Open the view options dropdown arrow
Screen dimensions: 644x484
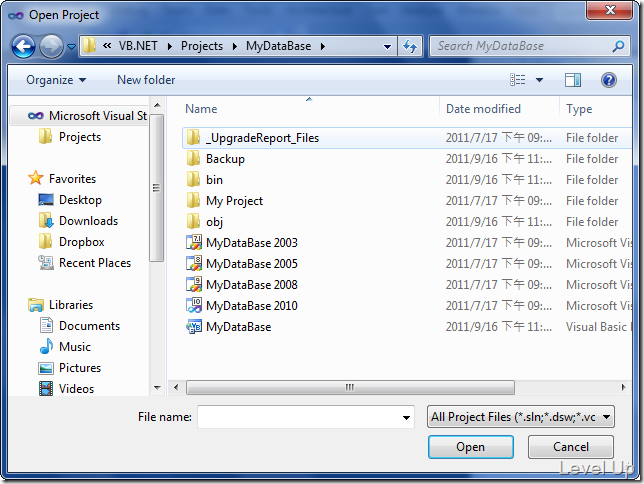pos(539,80)
